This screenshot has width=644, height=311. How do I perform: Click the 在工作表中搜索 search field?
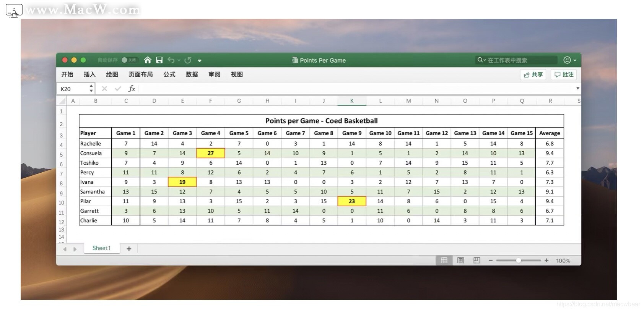tap(516, 60)
